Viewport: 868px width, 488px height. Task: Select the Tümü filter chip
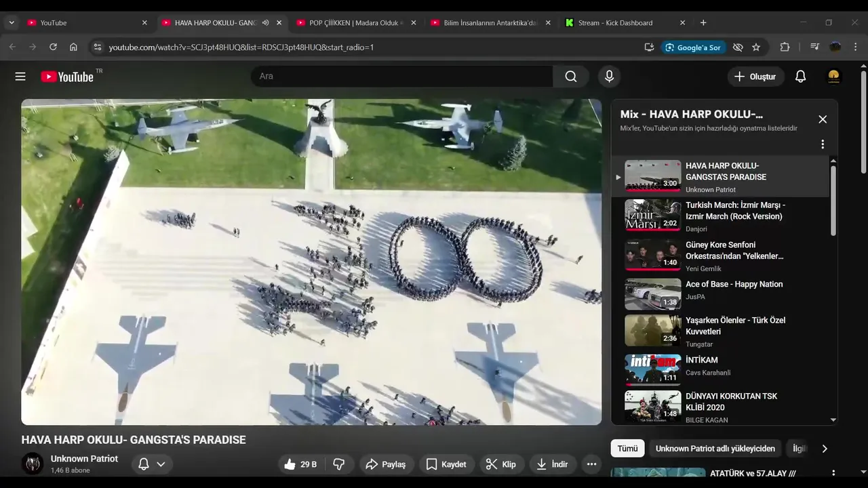pos(627,449)
